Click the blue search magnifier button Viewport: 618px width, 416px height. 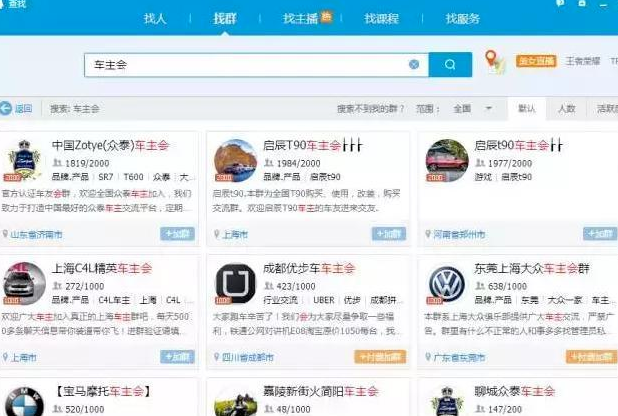pyautogui.click(x=450, y=64)
